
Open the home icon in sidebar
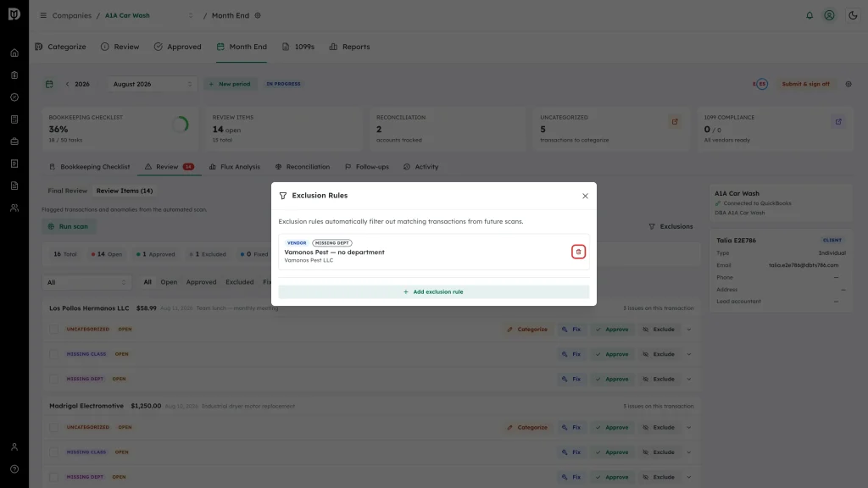pyautogui.click(x=14, y=53)
